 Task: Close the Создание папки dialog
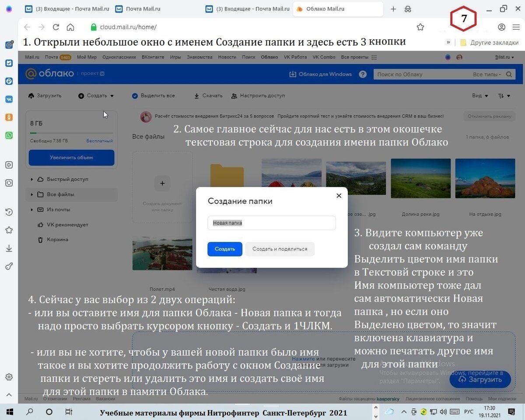point(339,196)
